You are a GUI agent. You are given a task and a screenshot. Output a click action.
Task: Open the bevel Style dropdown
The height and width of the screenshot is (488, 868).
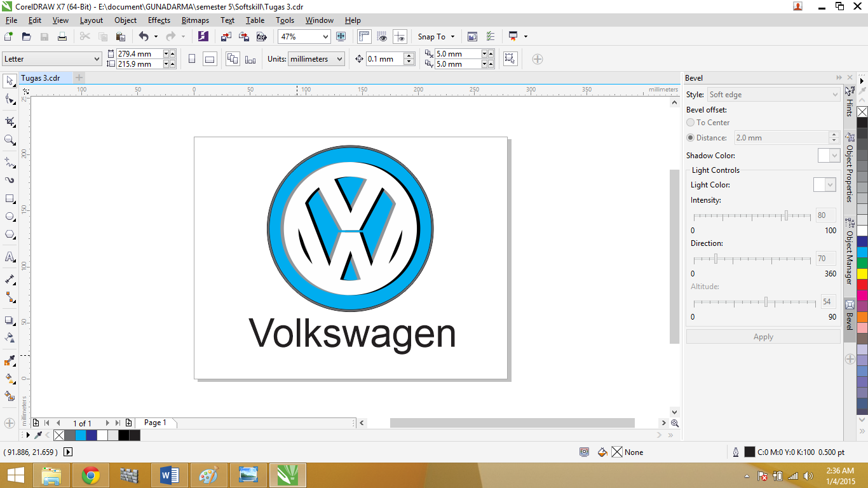click(773, 95)
